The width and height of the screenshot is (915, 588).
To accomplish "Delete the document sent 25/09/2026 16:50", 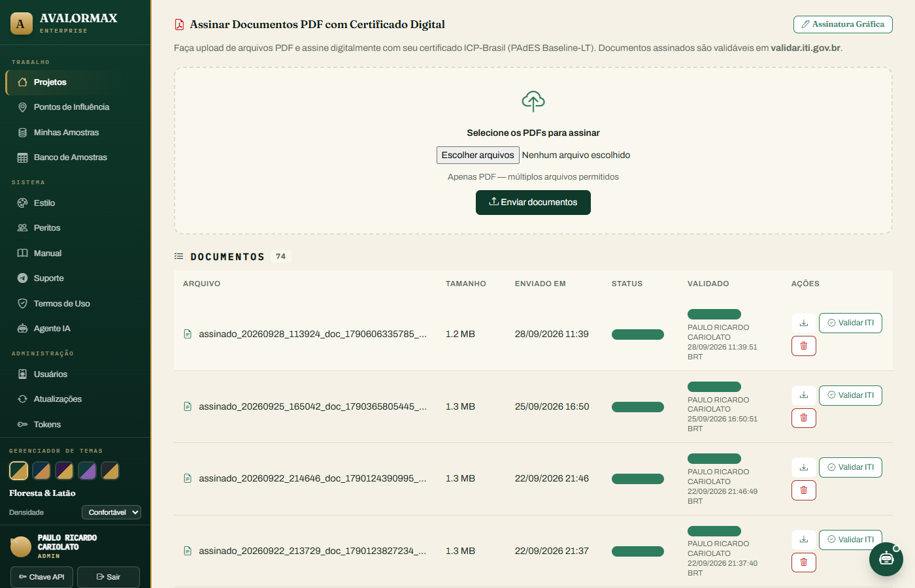I will [804, 418].
